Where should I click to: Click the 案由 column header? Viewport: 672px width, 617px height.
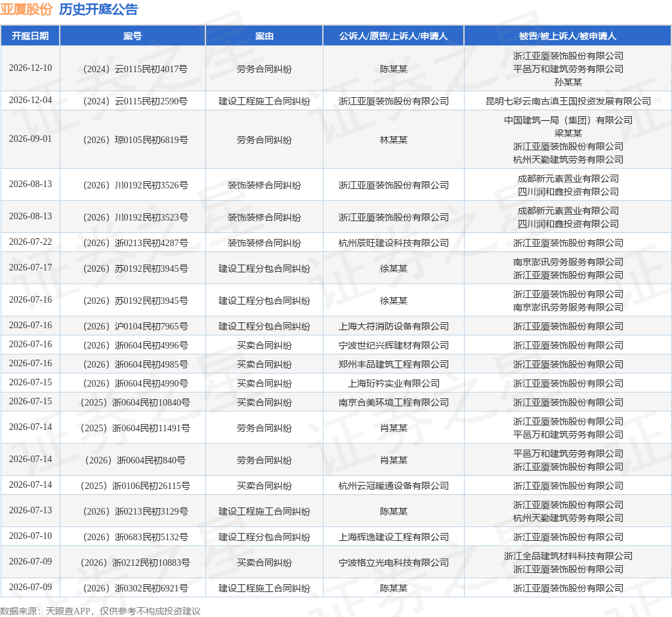pos(264,36)
